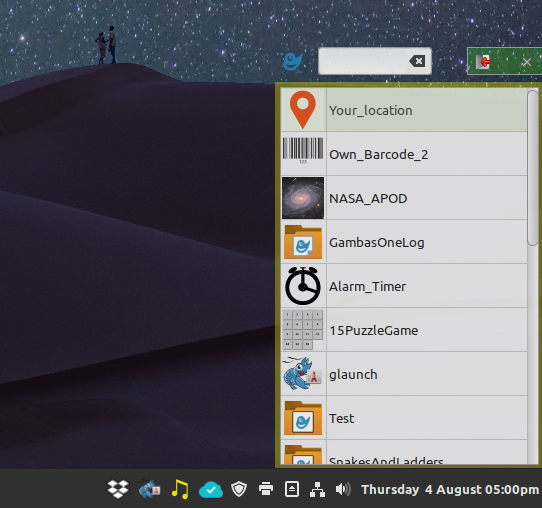Launch the GambasOneLog project

[x=404, y=242]
